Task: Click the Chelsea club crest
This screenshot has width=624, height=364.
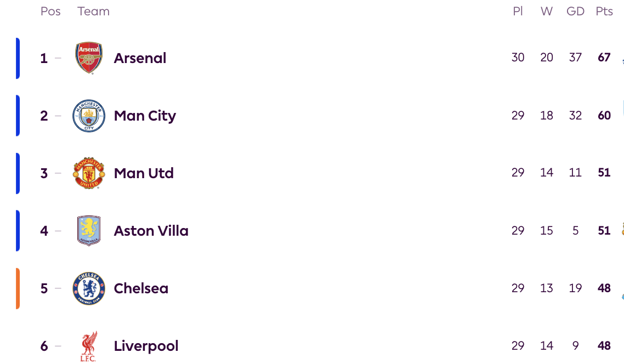Action: (89, 288)
